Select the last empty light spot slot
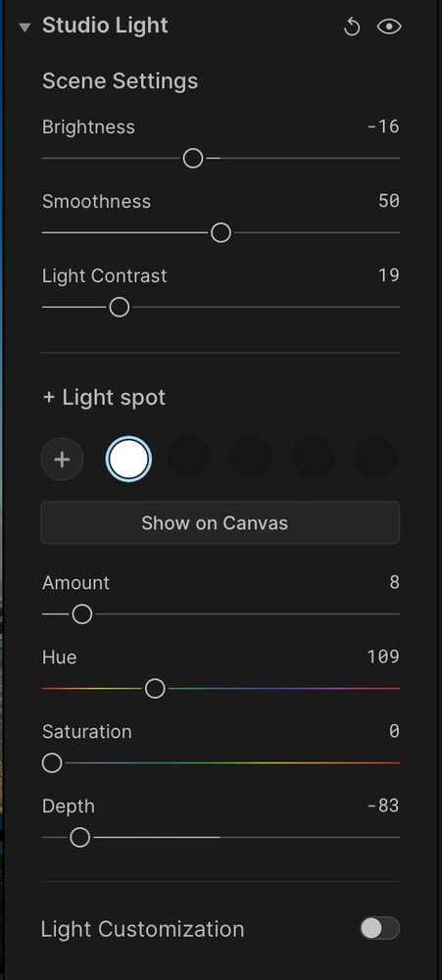Viewport: 442px width, 980px height. pyautogui.click(x=375, y=458)
